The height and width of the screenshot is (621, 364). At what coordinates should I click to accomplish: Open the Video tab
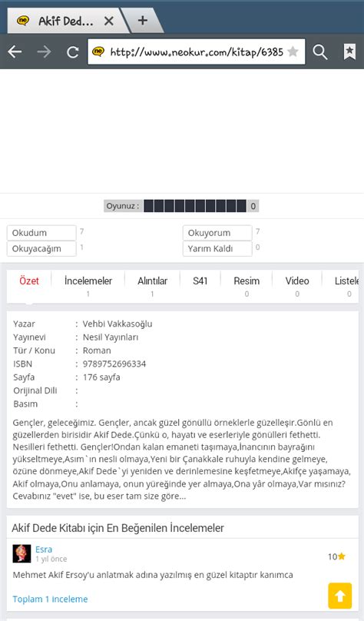pos(297,281)
